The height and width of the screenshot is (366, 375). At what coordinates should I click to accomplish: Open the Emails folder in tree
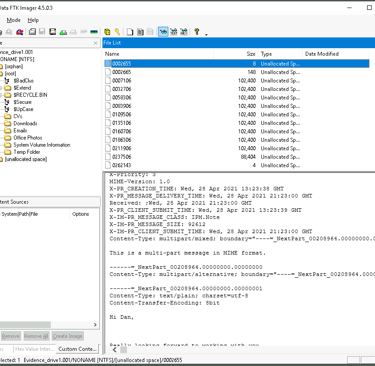20,130
